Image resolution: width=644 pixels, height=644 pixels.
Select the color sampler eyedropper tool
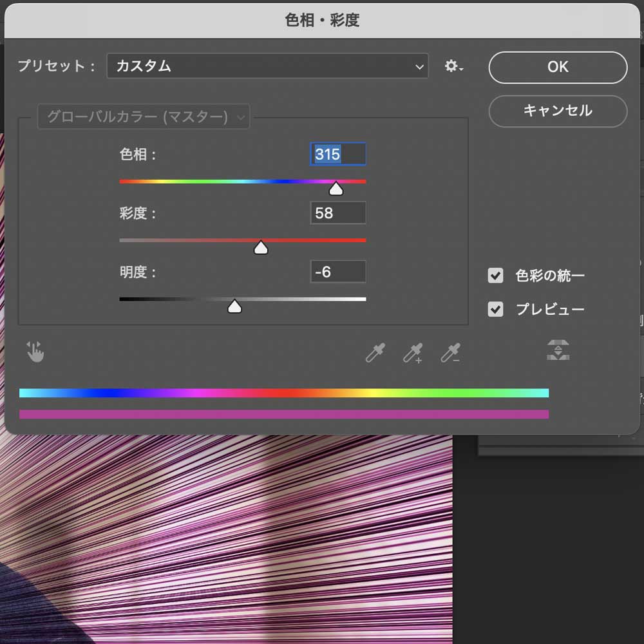point(374,353)
